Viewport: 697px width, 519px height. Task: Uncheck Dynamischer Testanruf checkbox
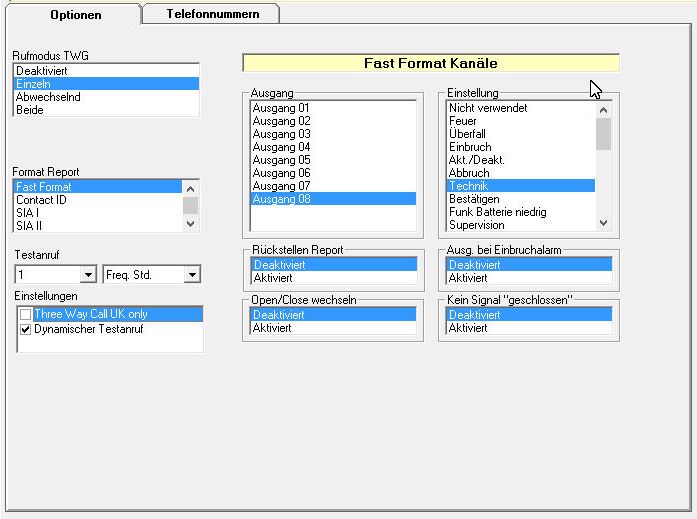(25, 329)
